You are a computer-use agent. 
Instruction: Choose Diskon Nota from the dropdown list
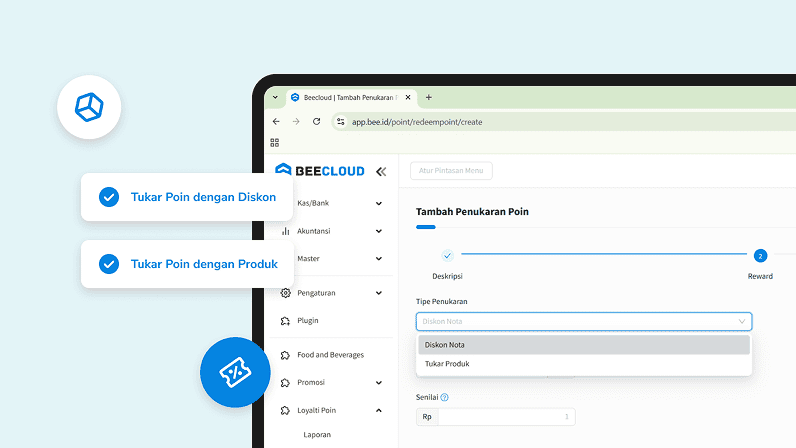584,345
